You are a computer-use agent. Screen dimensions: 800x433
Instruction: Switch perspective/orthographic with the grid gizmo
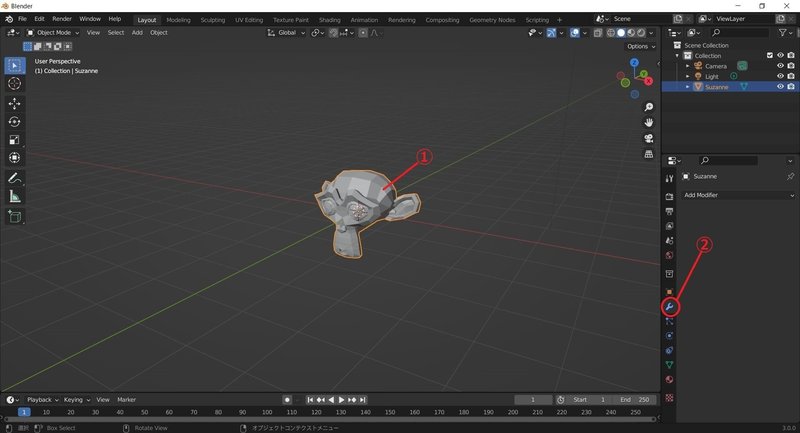pos(648,154)
